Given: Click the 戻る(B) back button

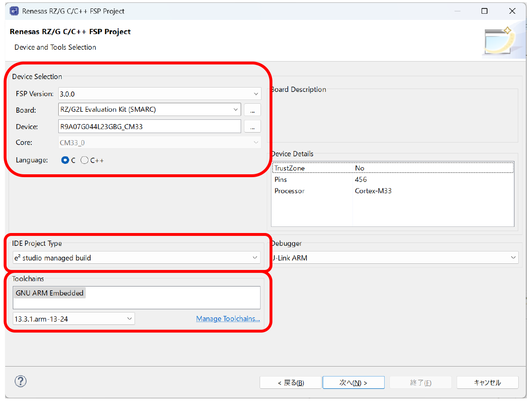Looking at the screenshot, I should tap(290, 383).
